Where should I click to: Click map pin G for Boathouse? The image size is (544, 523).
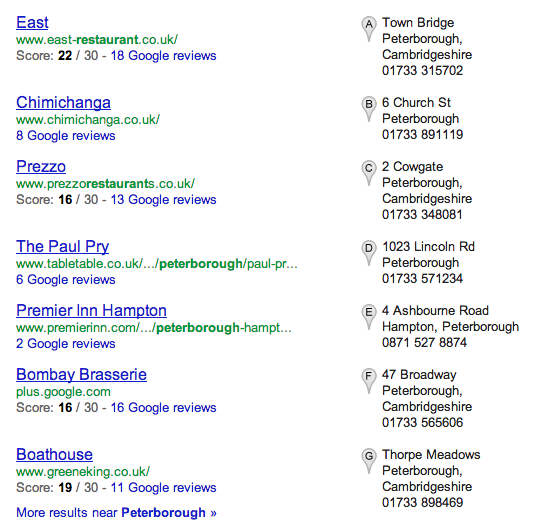[x=368, y=461]
